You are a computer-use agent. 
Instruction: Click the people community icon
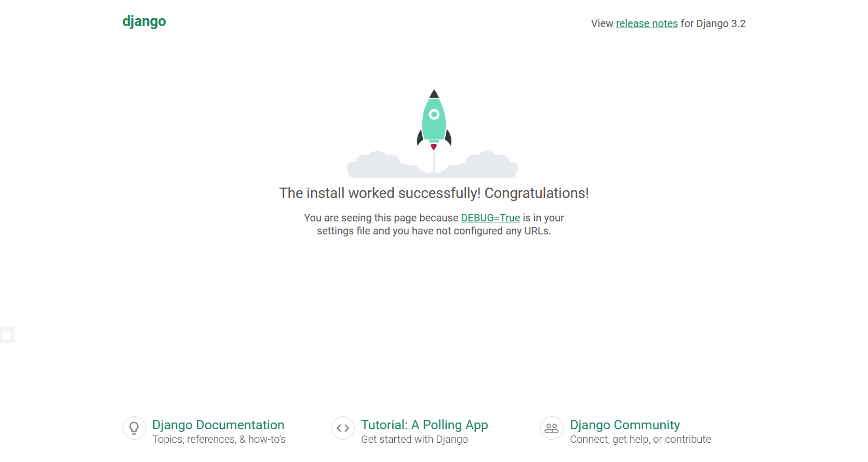(x=552, y=428)
